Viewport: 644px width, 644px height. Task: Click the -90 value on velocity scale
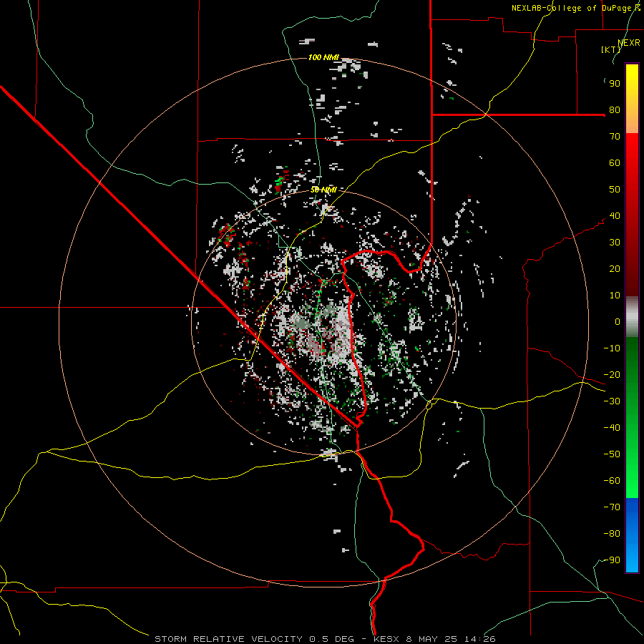(x=612, y=560)
